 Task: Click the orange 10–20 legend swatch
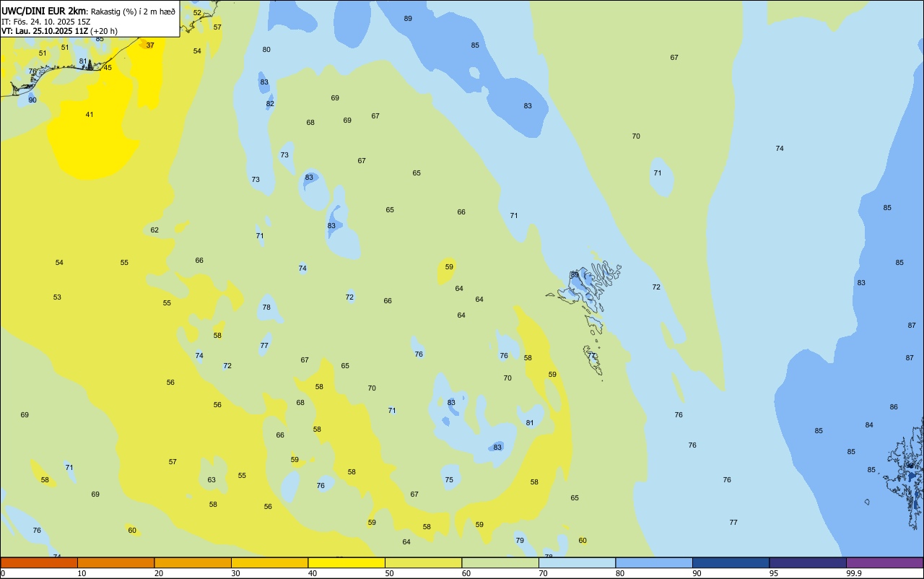[x=115, y=562]
